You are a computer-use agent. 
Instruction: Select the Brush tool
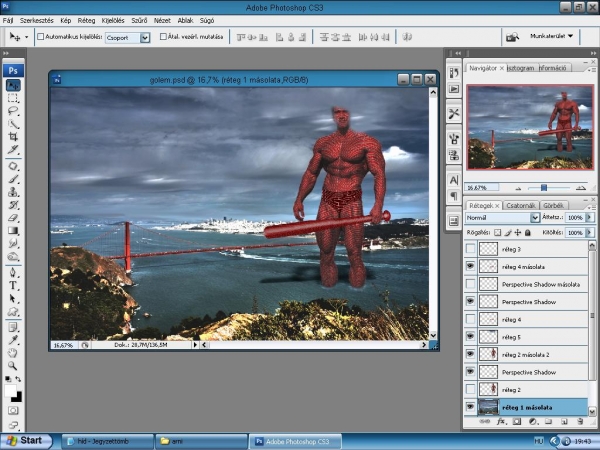click(13, 179)
